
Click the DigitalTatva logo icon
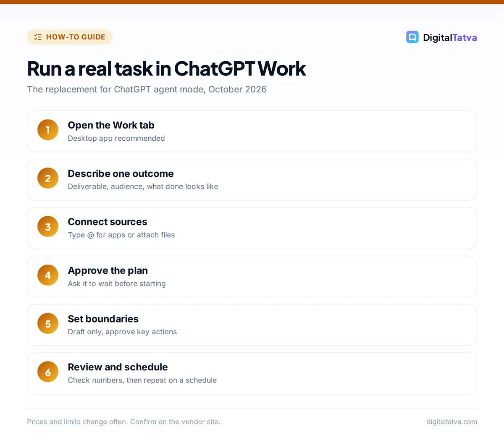412,37
